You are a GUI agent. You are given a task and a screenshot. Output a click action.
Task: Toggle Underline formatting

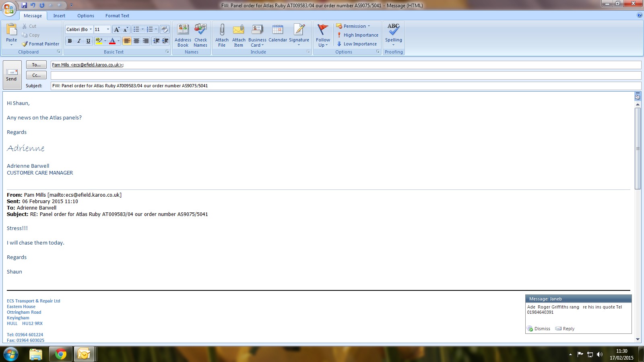point(88,41)
